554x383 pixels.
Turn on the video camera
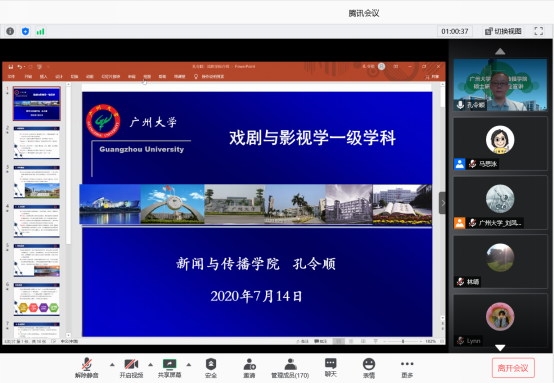[x=131, y=368]
